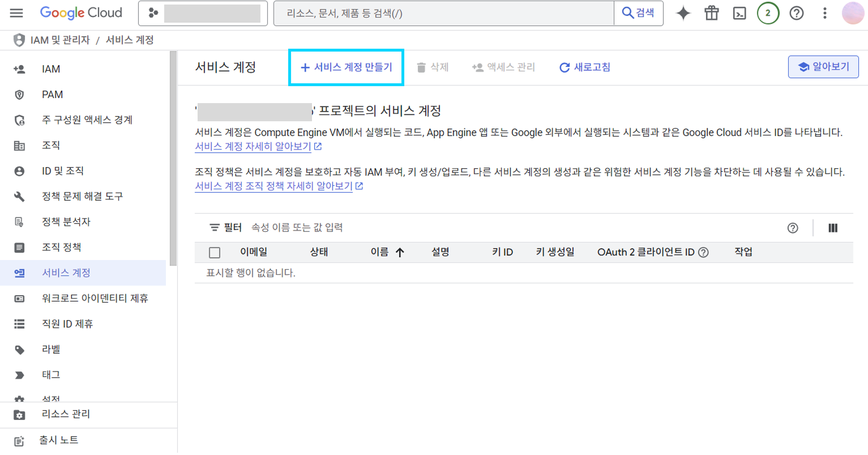This screenshot has height=455, width=868.
Task: Open 직원 ID 제휴 sidebar item
Action: coord(83,324)
